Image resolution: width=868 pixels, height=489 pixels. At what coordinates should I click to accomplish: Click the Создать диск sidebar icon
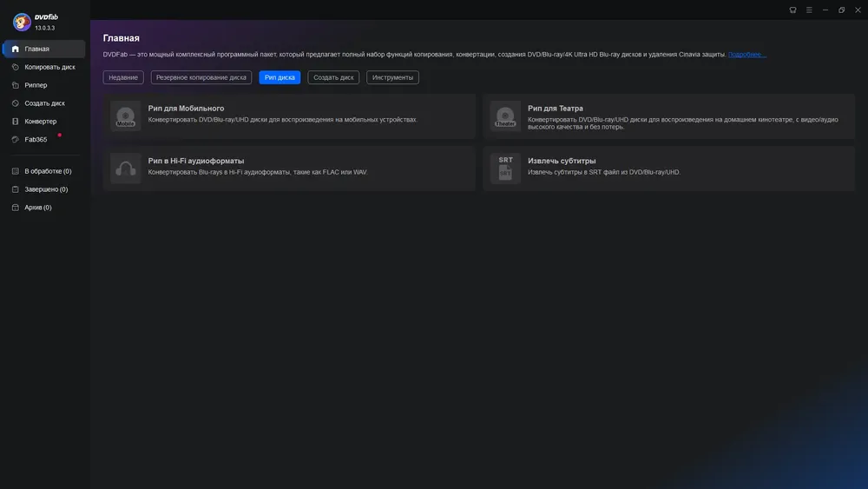click(16, 103)
